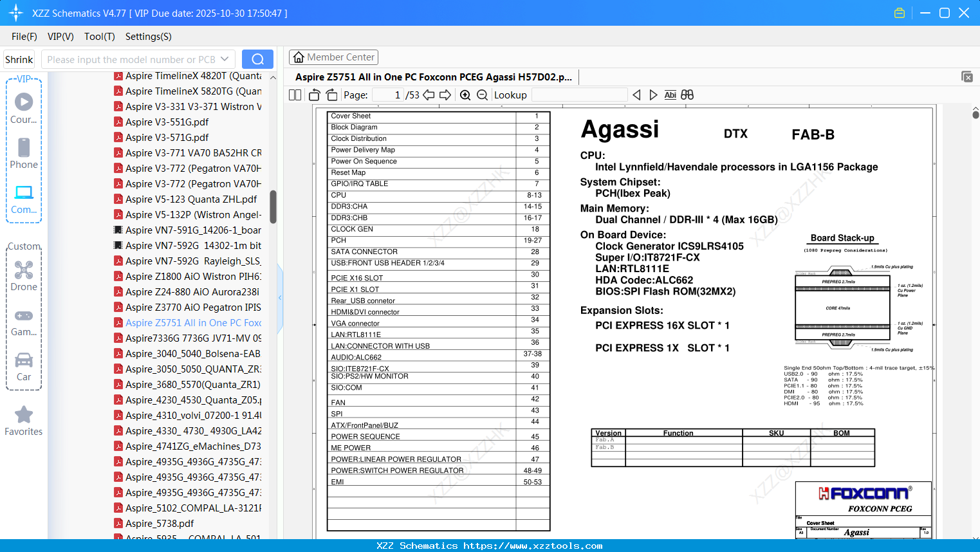Open Aspire VN7-591G_14206-1 boardview file
Image resolution: width=980 pixels, height=552 pixels.
pos(188,230)
